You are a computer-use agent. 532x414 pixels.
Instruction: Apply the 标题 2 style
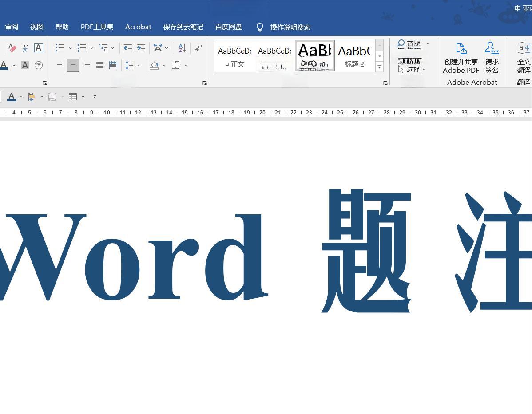[354, 56]
